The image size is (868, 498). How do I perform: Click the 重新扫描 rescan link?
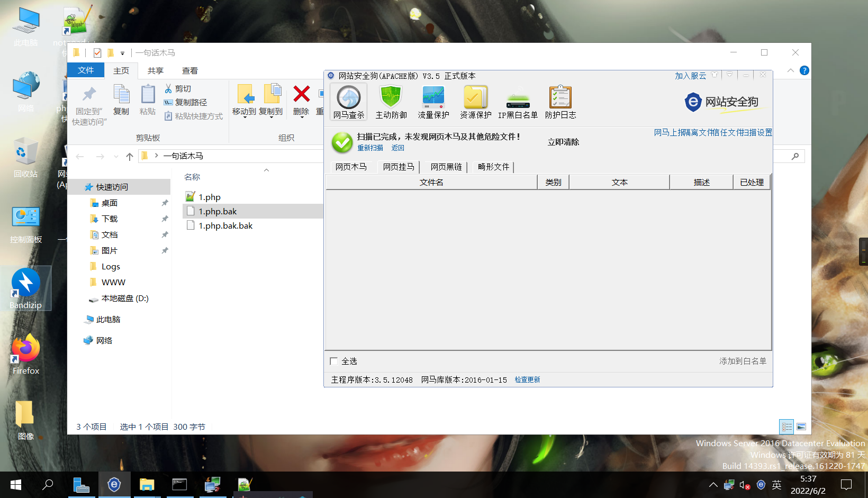coord(370,148)
